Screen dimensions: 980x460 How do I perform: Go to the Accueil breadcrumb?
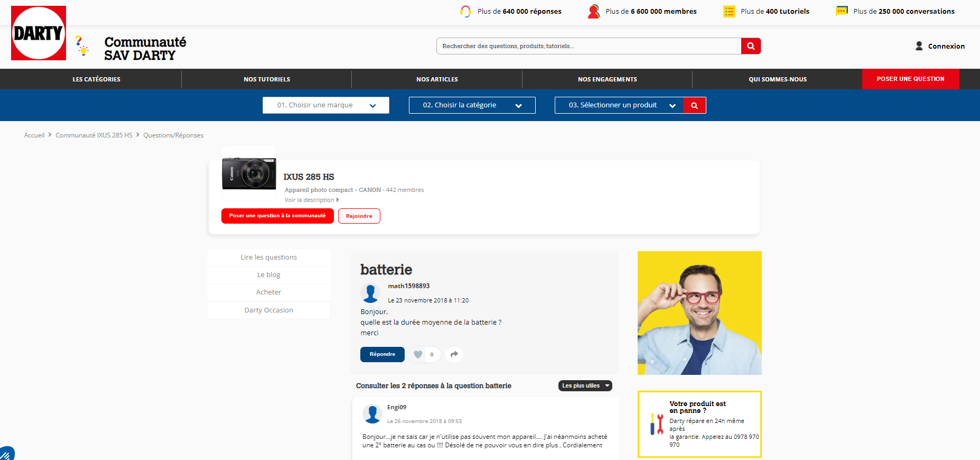click(x=34, y=135)
